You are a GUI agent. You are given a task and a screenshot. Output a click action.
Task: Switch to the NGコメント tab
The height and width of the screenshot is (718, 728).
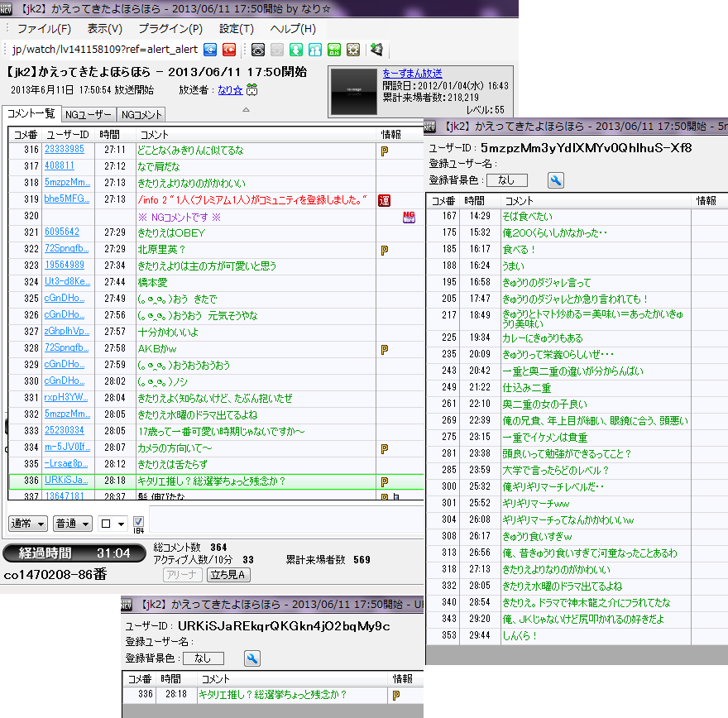pos(142,114)
